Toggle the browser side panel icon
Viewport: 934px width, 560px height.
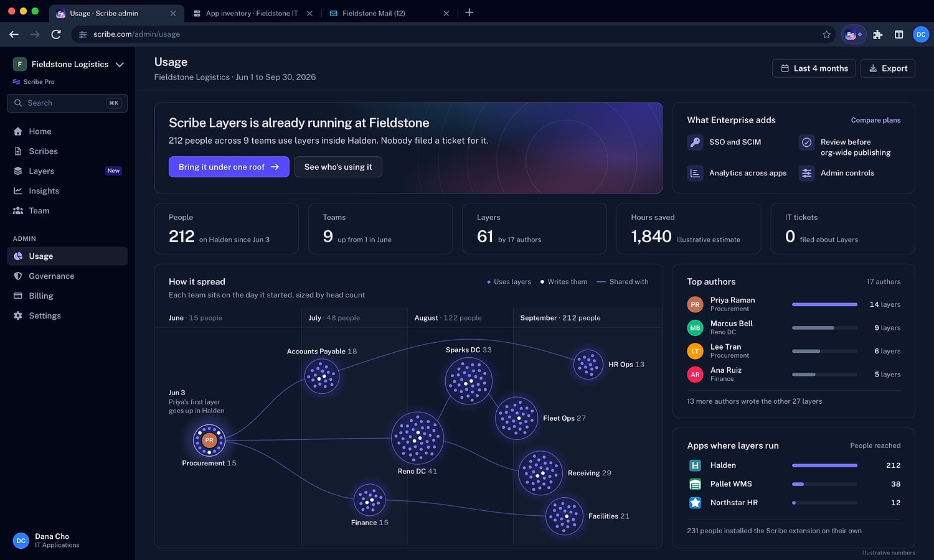click(899, 35)
